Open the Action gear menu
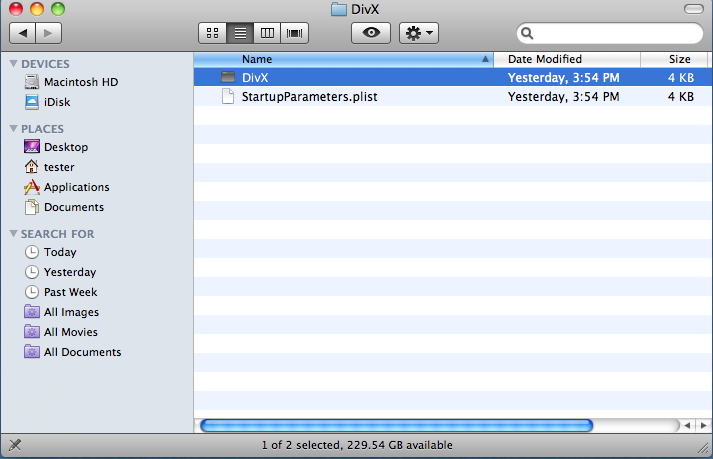713x459 pixels. (x=419, y=33)
